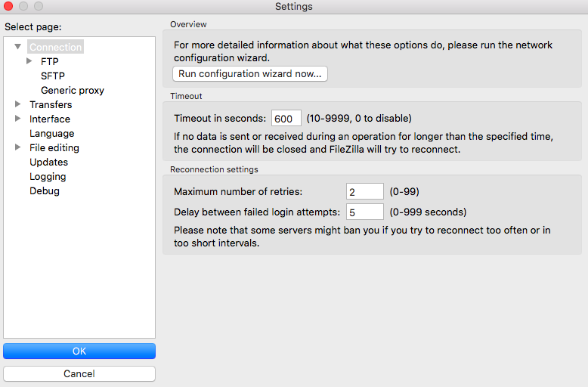
Task: Select the Connection settings page
Action: pyautogui.click(x=55, y=47)
